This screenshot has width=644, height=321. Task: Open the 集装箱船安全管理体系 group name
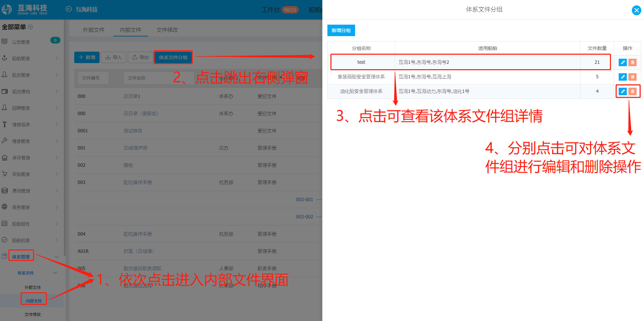(361, 77)
